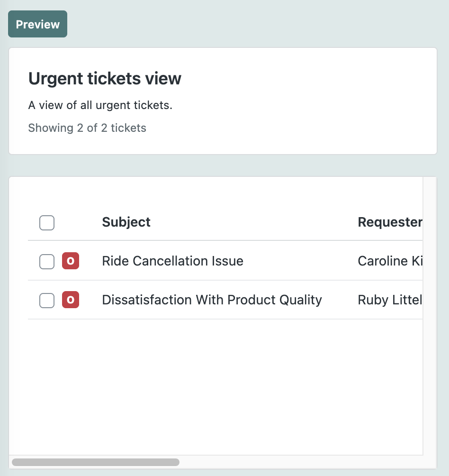Click requester Caroline in the first row
The width and height of the screenshot is (449, 476).
pos(389,261)
